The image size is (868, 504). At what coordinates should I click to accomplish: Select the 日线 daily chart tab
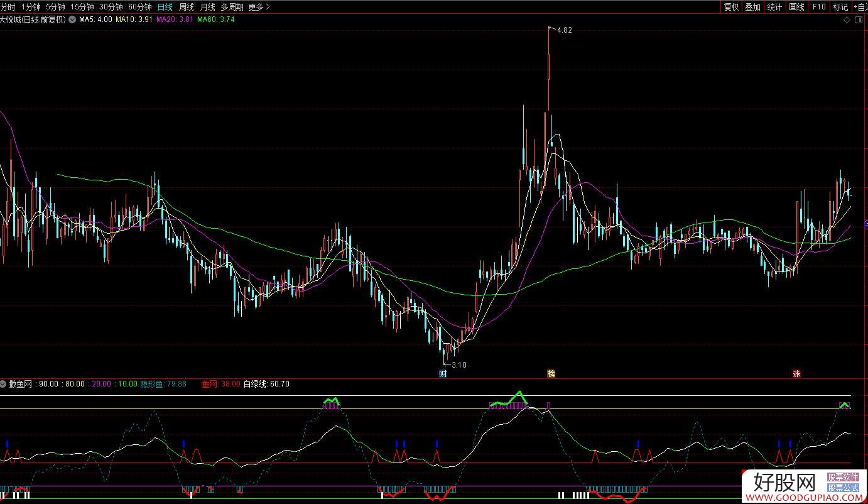pyautogui.click(x=165, y=7)
